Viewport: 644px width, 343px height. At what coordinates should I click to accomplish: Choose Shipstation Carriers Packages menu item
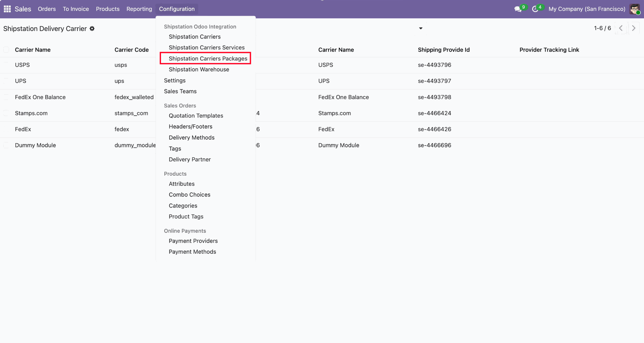(208, 59)
